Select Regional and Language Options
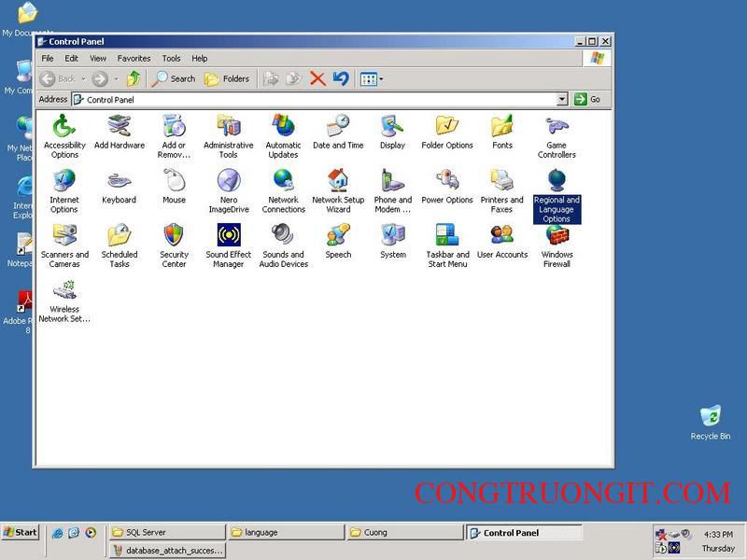Viewport: 747px width, 560px height. pyautogui.click(x=557, y=195)
